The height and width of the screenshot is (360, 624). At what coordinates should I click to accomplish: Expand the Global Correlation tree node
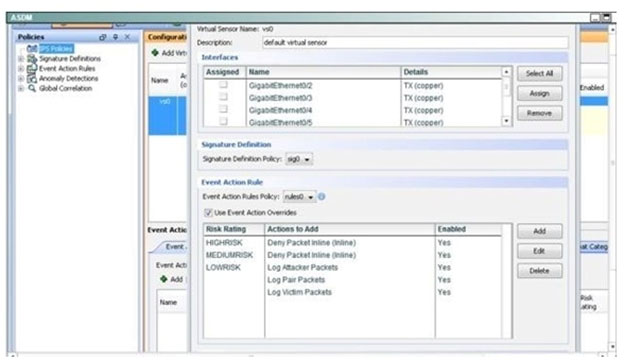[21, 88]
